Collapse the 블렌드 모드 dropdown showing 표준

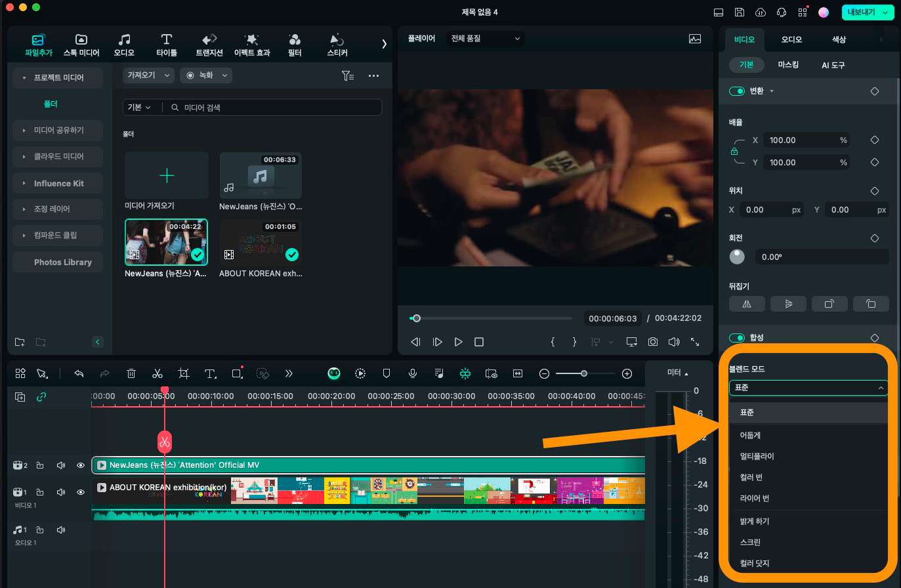808,388
